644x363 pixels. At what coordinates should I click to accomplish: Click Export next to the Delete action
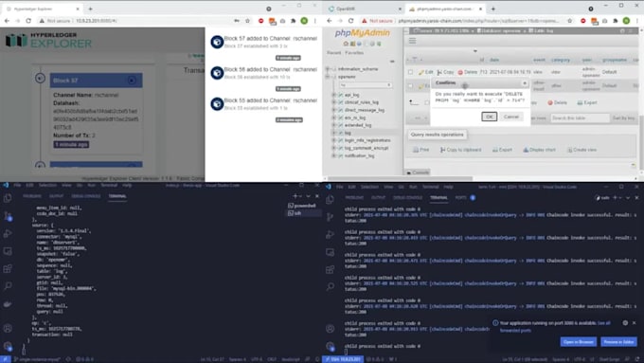587,102
